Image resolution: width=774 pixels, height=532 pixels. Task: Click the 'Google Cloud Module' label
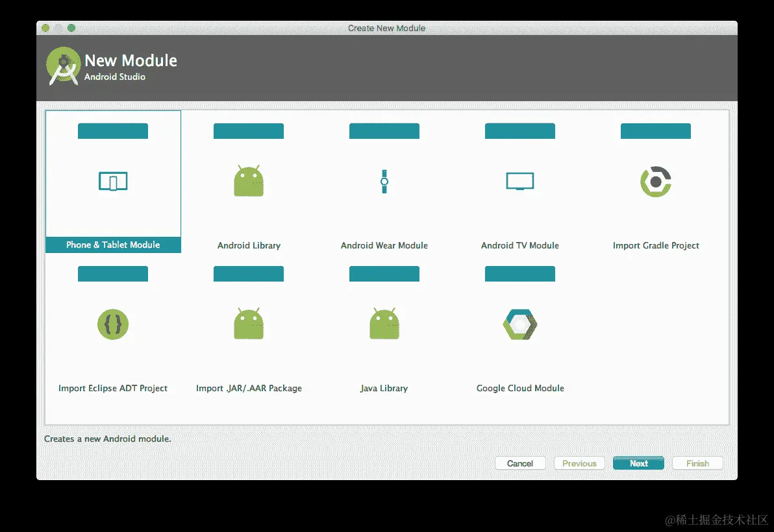pos(519,389)
